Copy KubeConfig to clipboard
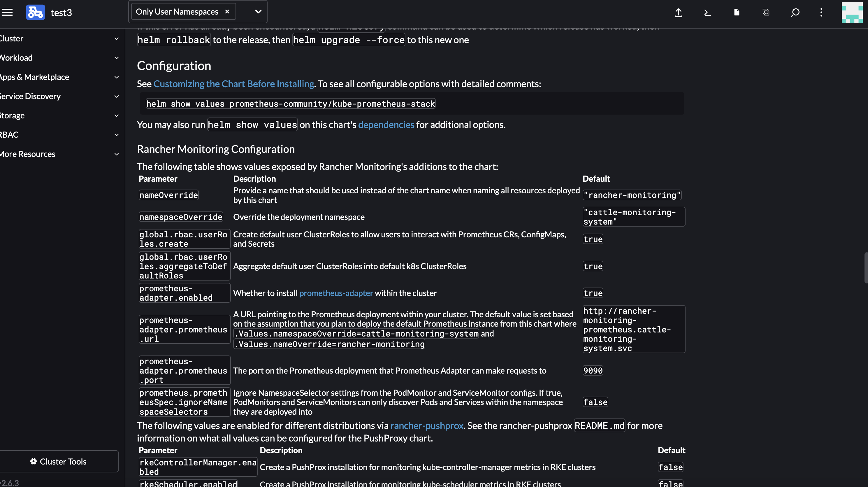This screenshot has width=868, height=487. coord(766,13)
